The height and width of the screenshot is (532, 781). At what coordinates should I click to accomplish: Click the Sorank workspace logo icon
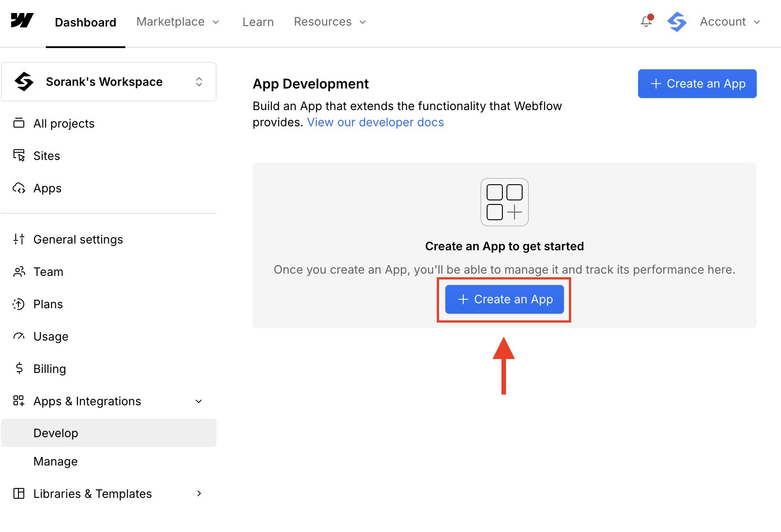click(x=24, y=82)
